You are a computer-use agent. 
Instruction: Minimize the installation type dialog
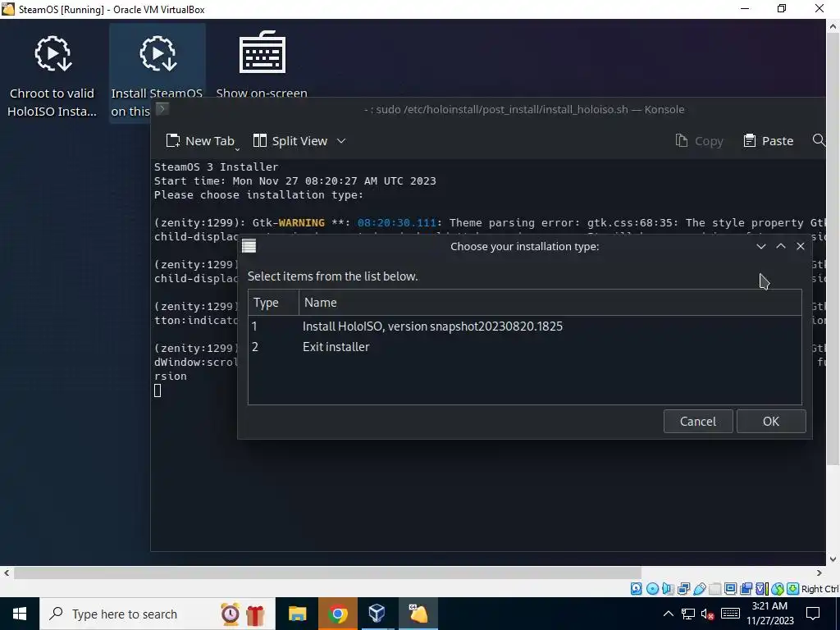tap(760, 246)
